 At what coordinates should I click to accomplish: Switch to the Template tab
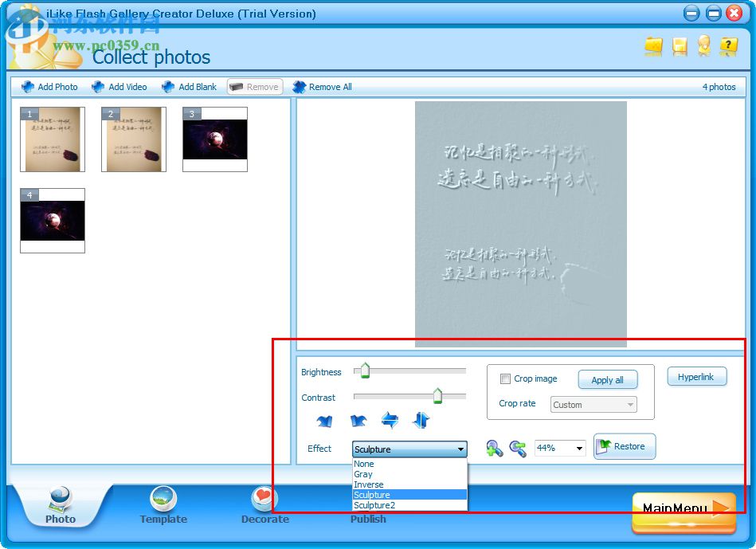click(x=163, y=508)
